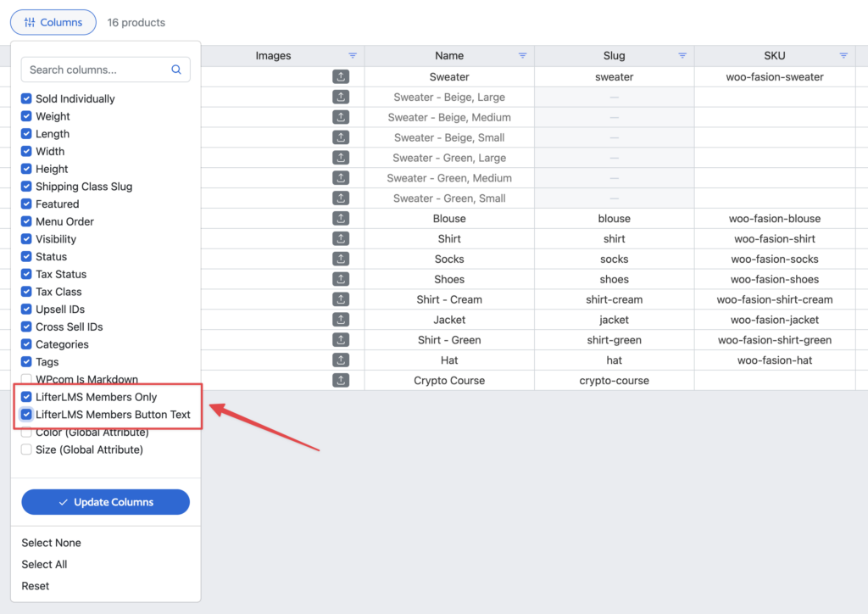Screen dimensions: 868x614
Task: Select the Sweater - Green, Small name cell
Action: coord(449,198)
